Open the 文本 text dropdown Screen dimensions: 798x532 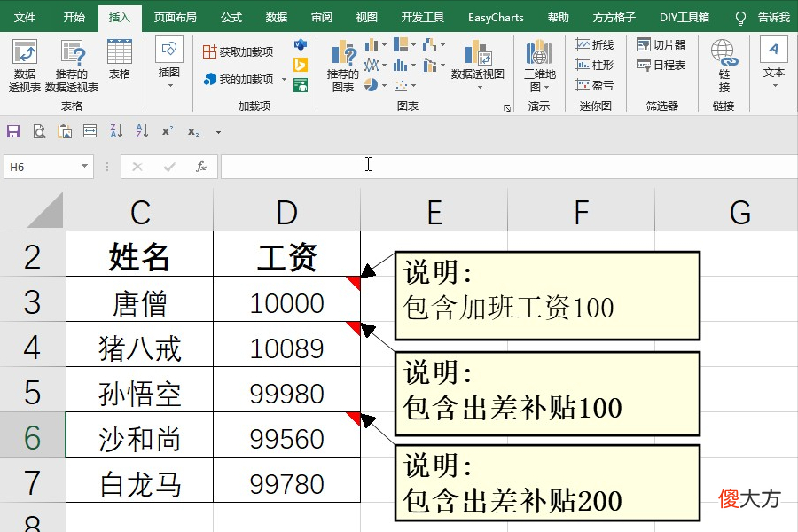click(773, 63)
